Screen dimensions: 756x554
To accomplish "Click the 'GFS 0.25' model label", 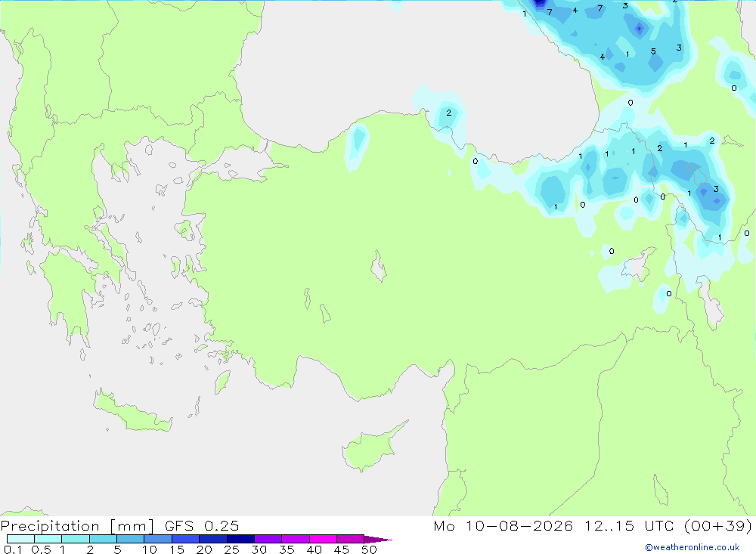I will pos(202,526).
